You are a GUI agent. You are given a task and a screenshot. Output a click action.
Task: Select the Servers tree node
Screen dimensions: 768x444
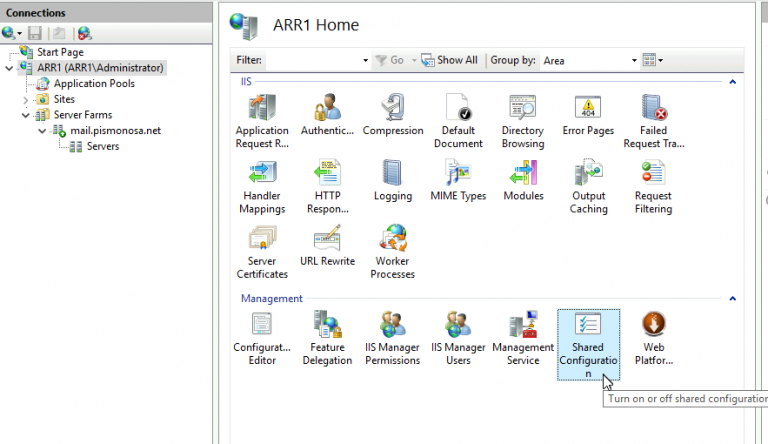[102, 146]
